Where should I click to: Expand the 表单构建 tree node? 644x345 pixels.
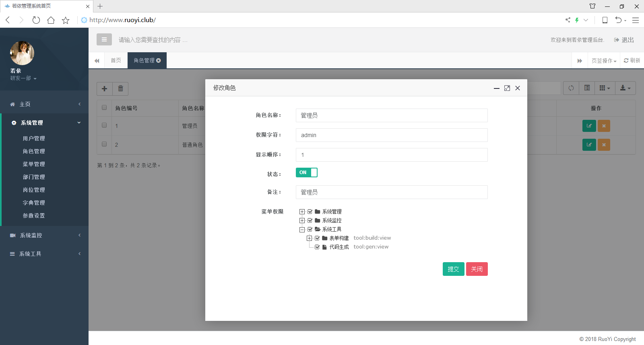click(x=310, y=238)
